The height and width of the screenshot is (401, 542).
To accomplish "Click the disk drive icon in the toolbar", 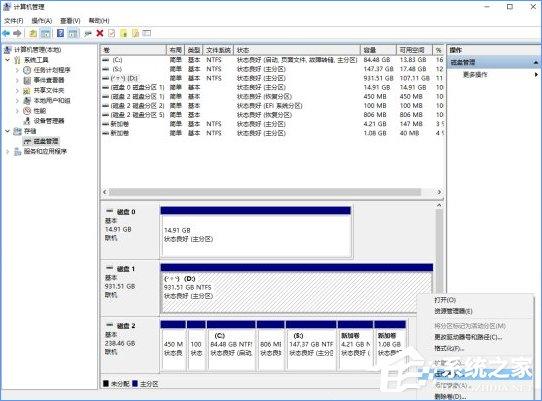I will 88,34.
